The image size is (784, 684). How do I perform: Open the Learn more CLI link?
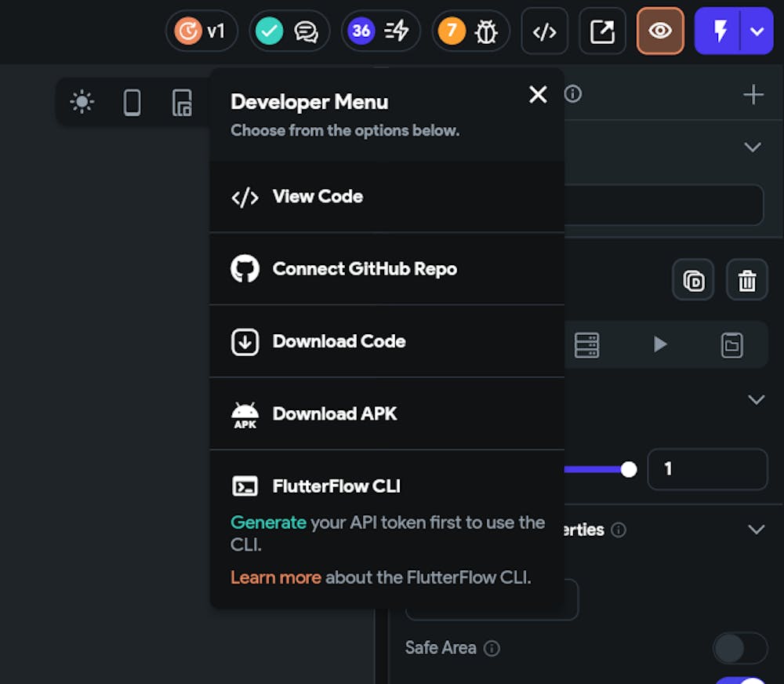[x=275, y=578]
